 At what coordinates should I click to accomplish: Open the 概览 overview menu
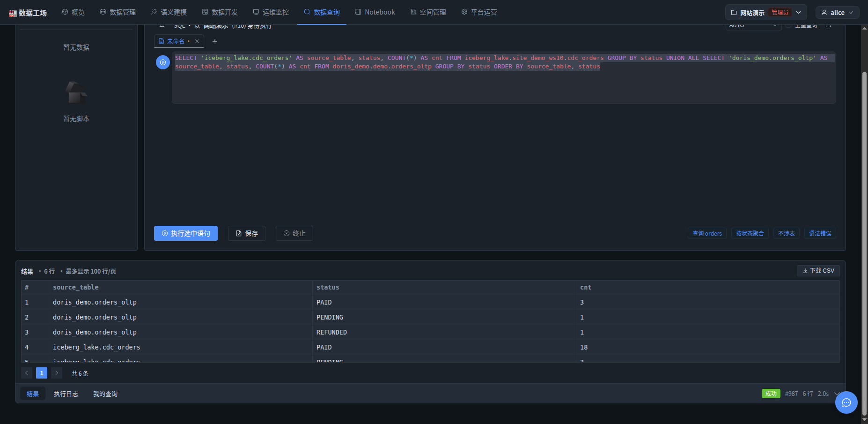point(74,12)
